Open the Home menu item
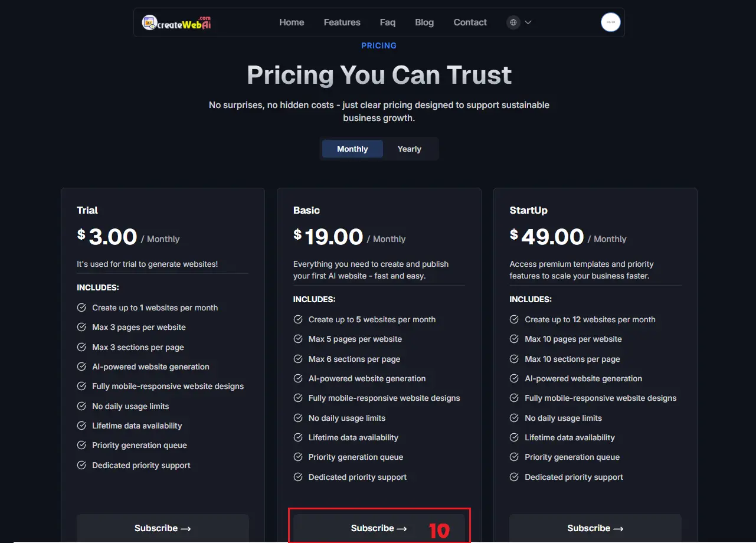Image resolution: width=756 pixels, height=543 pixels. (292, 22)
